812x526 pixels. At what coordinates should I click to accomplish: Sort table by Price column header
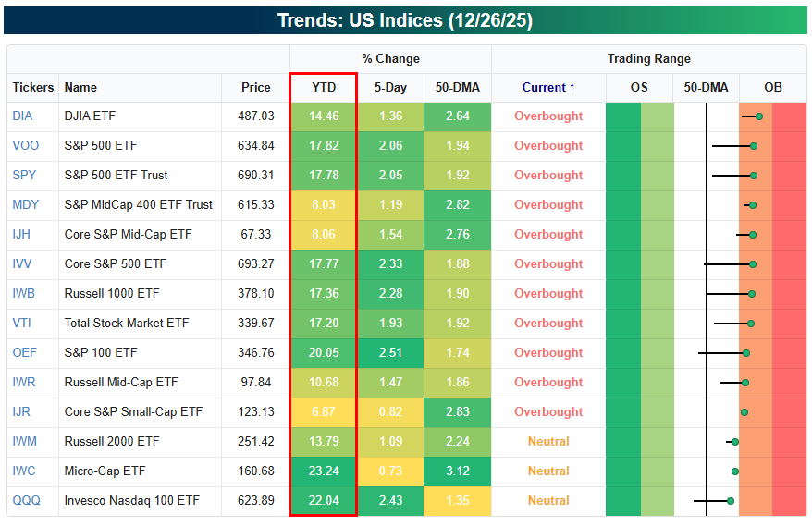coord(255,88)
